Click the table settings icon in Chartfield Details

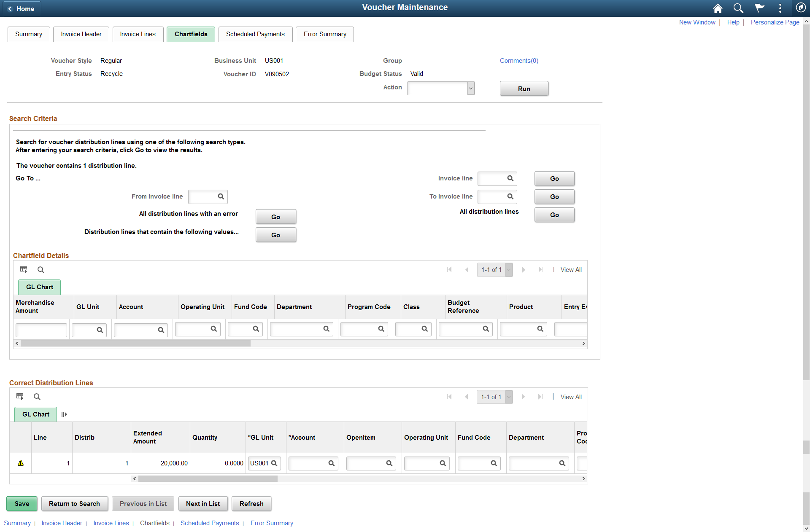[x=24, y=269]
